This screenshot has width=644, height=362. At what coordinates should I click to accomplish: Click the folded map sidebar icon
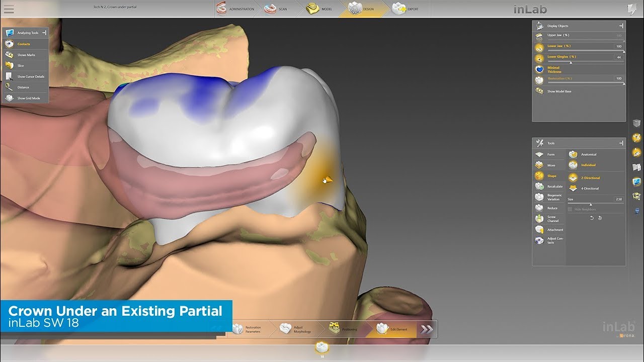pyautogui.click(x=637, y=167)
